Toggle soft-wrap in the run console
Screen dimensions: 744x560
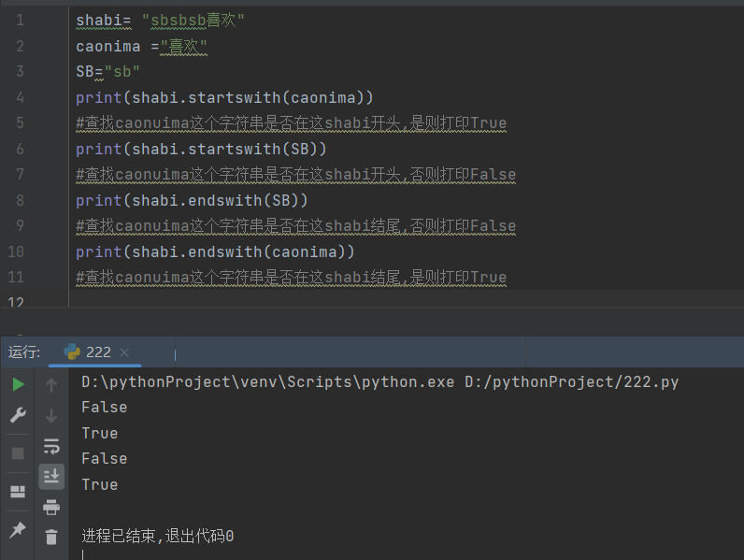click(x=51, y=447)
